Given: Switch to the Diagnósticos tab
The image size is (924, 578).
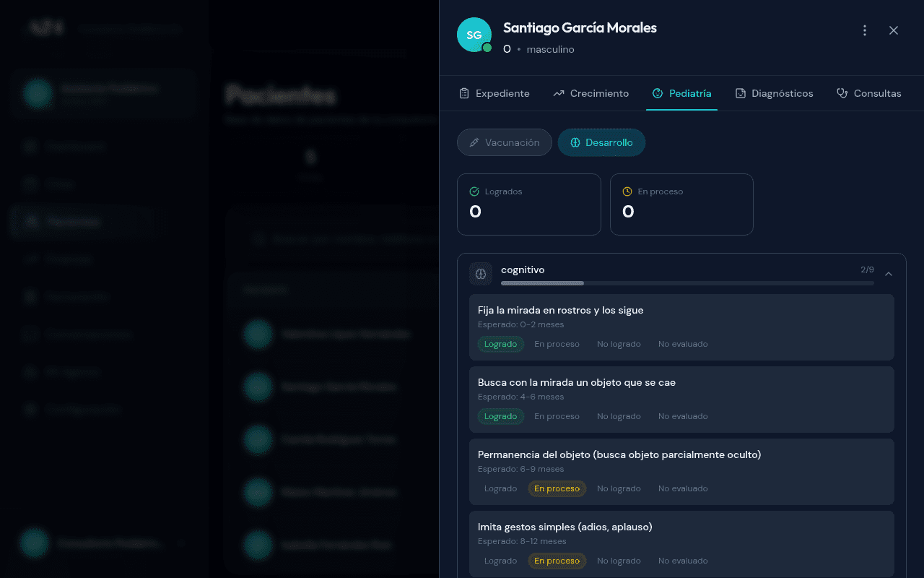Looking at the screenshot, I should (774, 92).
